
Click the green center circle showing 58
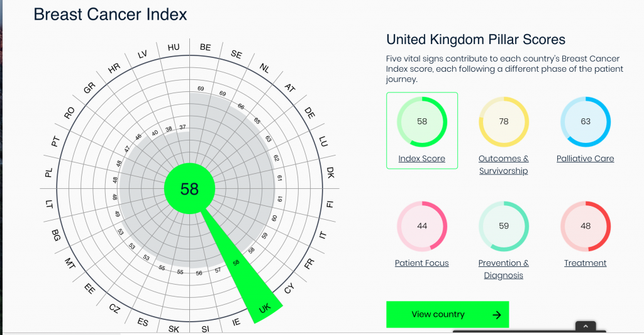[x=189, y=188]
